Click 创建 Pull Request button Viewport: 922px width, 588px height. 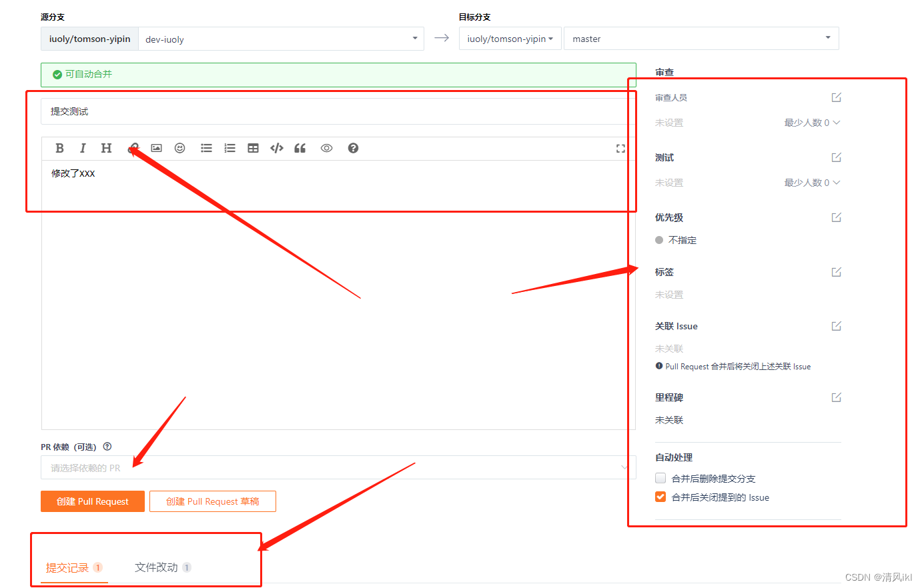93,501
